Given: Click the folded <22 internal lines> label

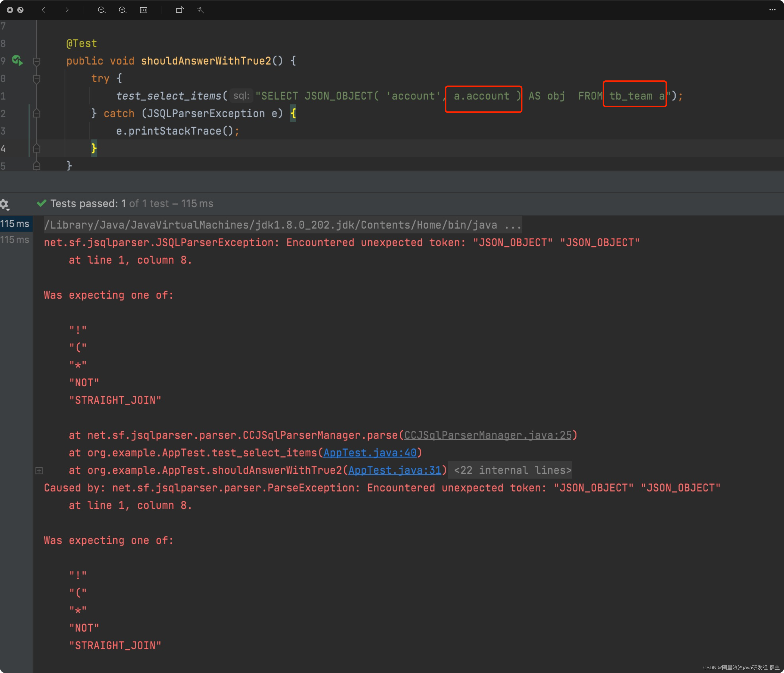Looking at the screenshot, I should (x=512, y=470).
